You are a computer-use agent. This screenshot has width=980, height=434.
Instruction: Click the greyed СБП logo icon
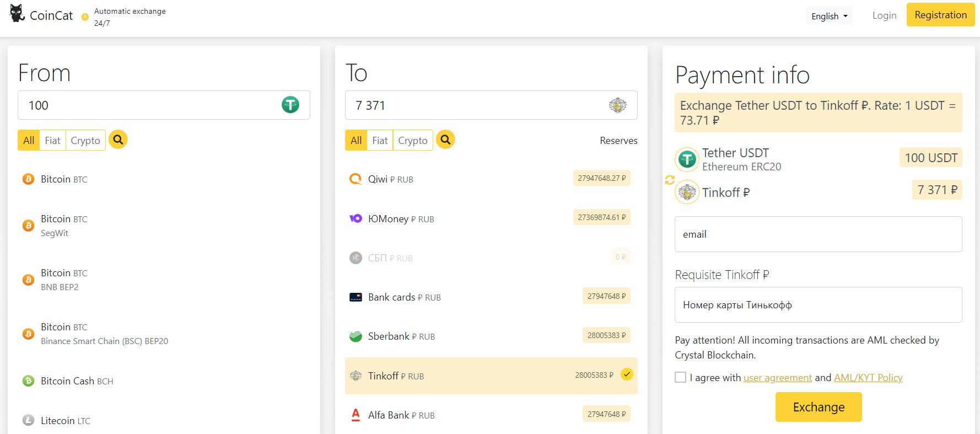(x=356, y=258)
